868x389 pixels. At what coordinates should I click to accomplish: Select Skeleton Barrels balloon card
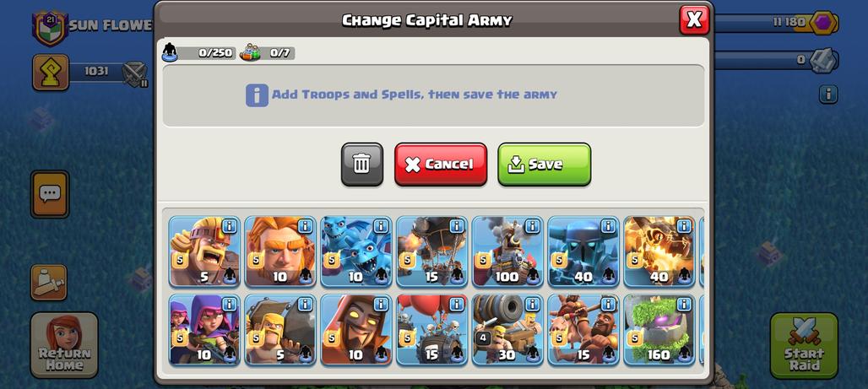(431, 330)
